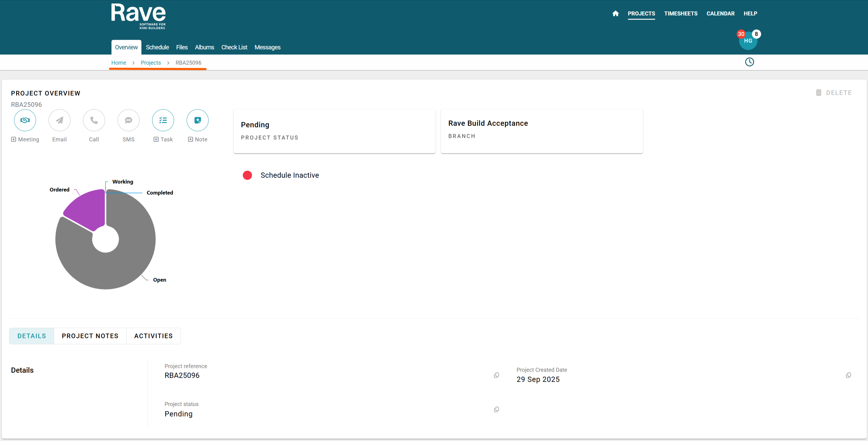This screenshot has width=868, height=441.
Task: Open the Check List tab
Action: pyautogui.click(x=234, y=47)
